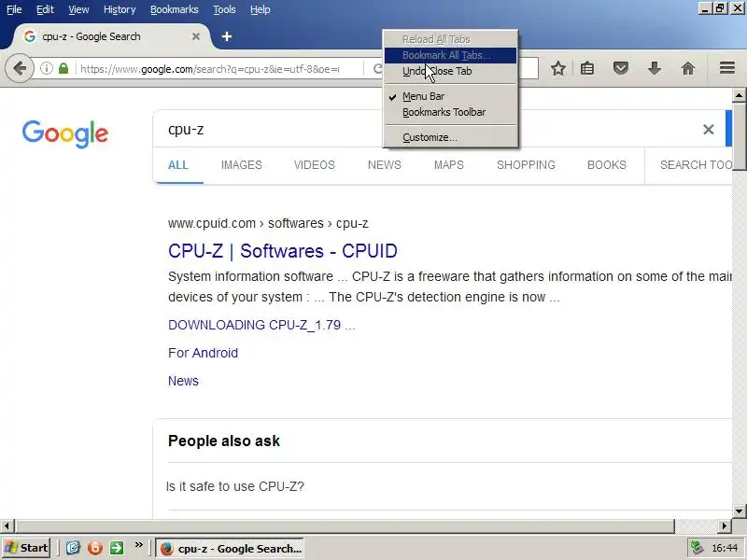Open the site information icon in address bar
This screenshot has height=560, width=747.
pos(46,68)
